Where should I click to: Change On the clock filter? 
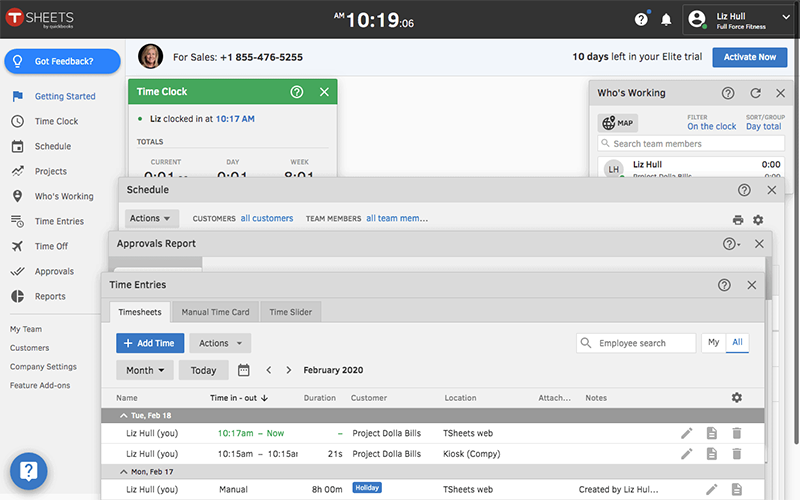[711, 127]
